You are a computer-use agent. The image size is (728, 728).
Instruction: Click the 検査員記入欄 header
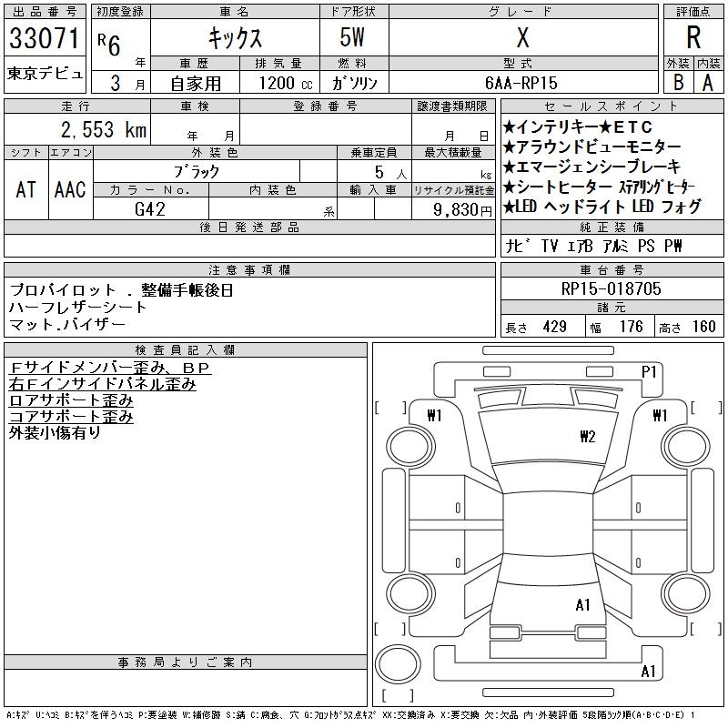[186, 350]
